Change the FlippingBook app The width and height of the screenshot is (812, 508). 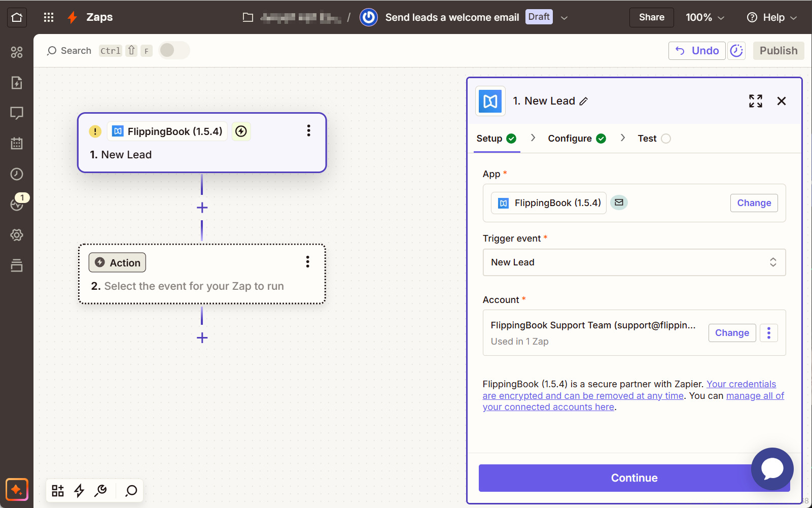(x=754, y=203)
